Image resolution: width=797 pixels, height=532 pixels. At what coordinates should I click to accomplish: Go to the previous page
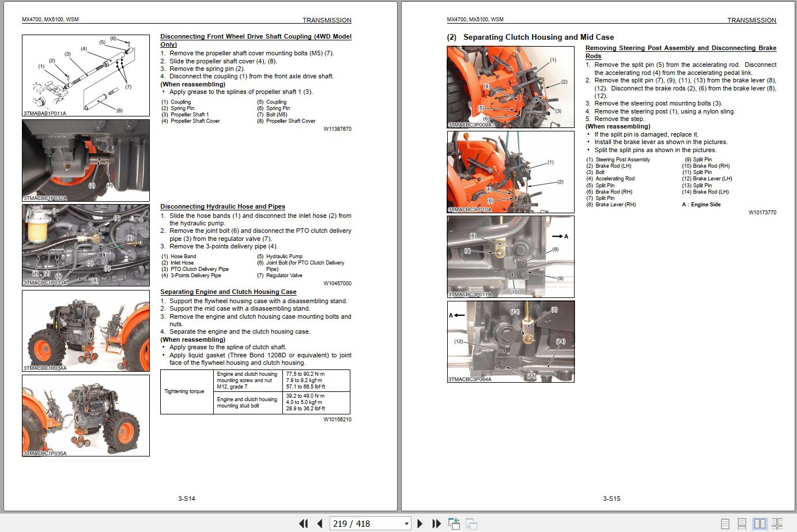point(320,523)
